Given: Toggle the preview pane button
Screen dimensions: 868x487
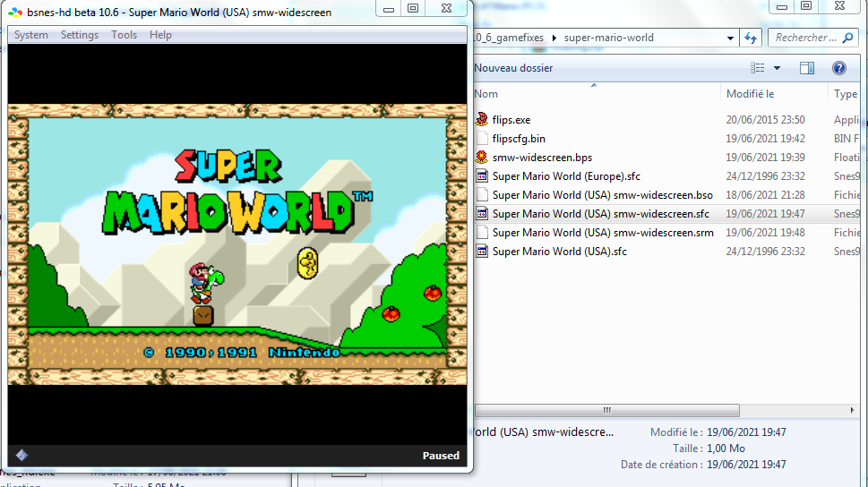Looking at the screenshot, I should [x=807, y=68].
